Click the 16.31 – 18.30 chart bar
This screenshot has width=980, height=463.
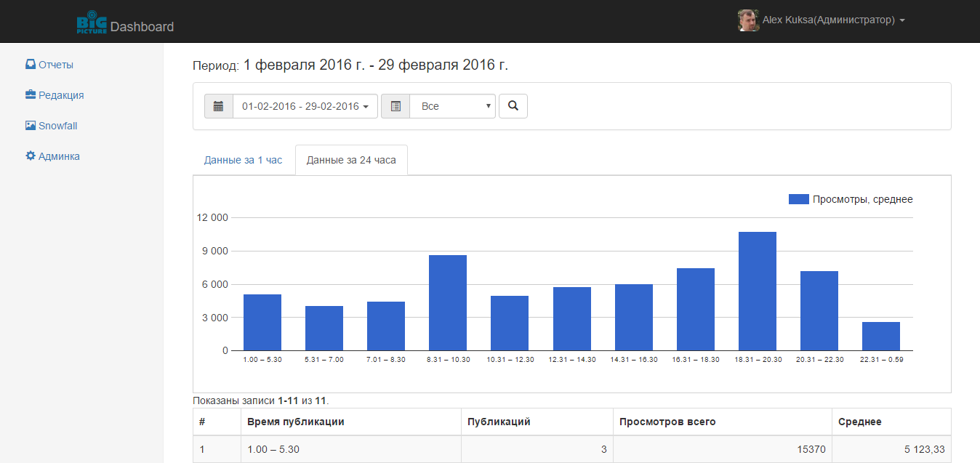click(696, 310)
